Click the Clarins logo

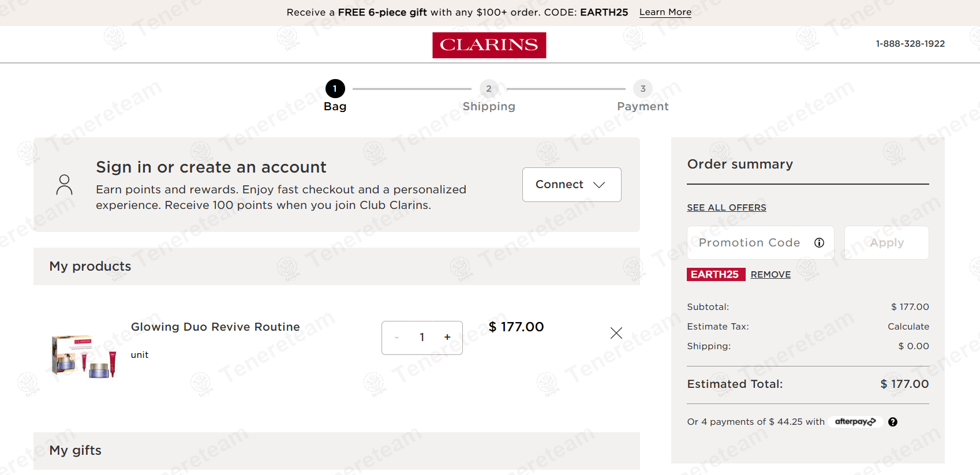pos(489,45)
